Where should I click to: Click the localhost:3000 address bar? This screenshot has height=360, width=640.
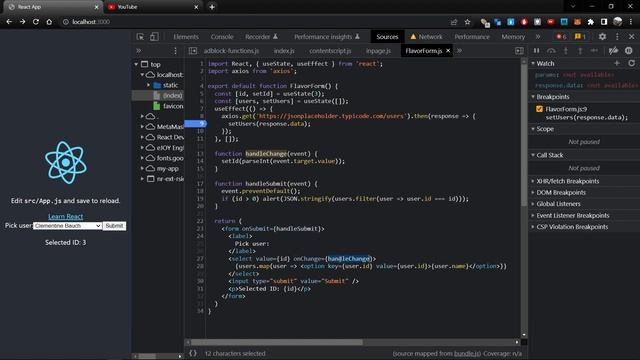(x=253, y=22)
